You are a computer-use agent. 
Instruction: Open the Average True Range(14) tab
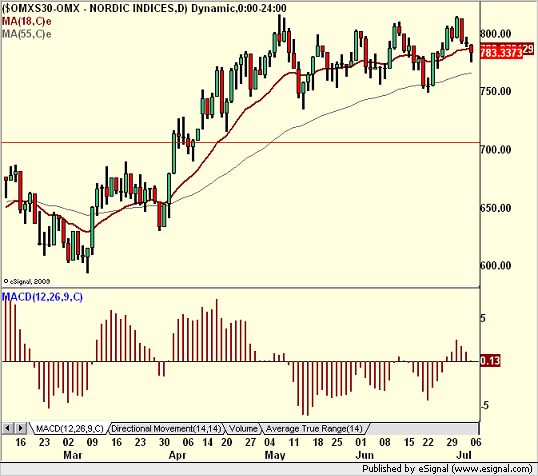[x=314, y=429]
